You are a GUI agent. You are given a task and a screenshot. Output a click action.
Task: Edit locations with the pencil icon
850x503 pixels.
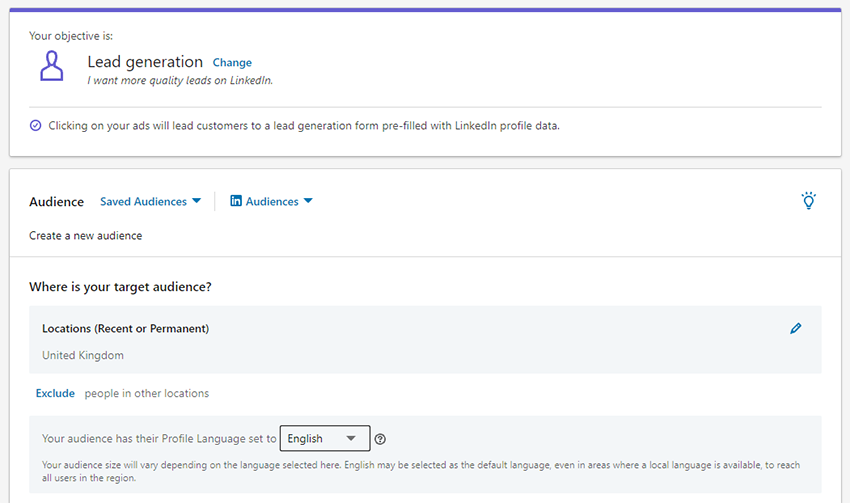coord(795,328)
